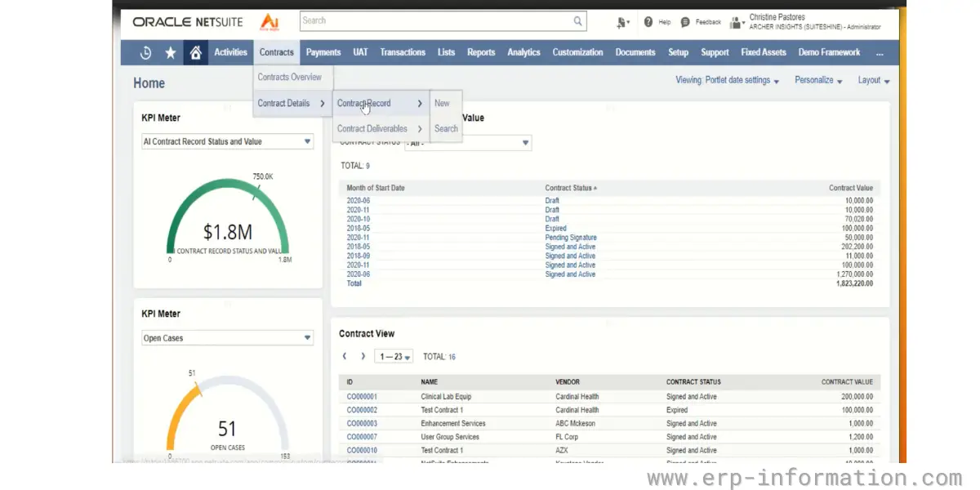The width and height of the screenshot is (980, 490).
Task: Select Contracts Overview from the Contracts menu
Action: coord(289,77)
